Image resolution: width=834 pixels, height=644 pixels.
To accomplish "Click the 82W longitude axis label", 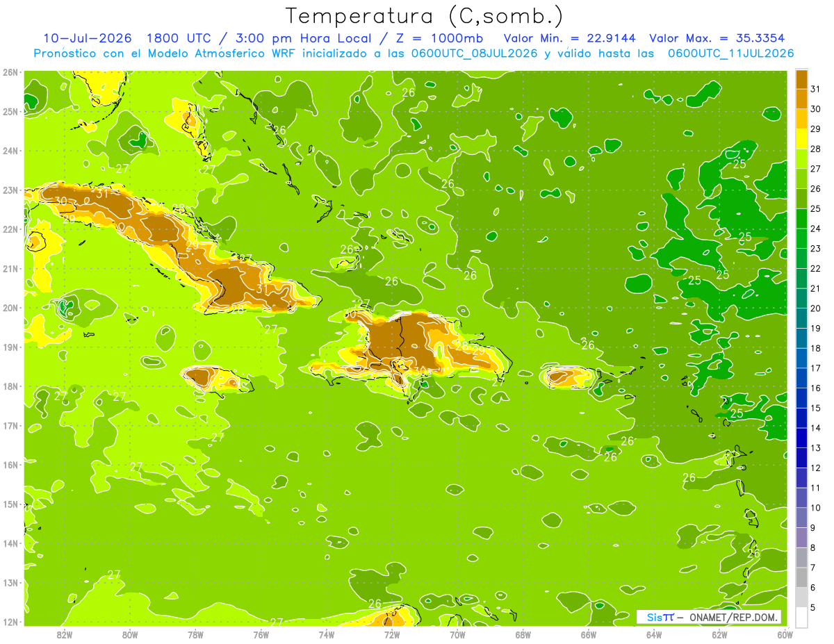I will 65,634.
